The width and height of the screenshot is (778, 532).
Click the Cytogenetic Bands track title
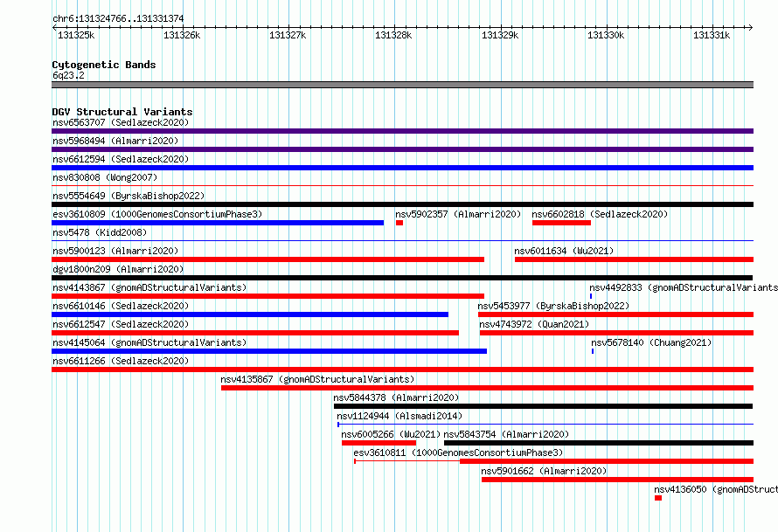pos(104,65)
